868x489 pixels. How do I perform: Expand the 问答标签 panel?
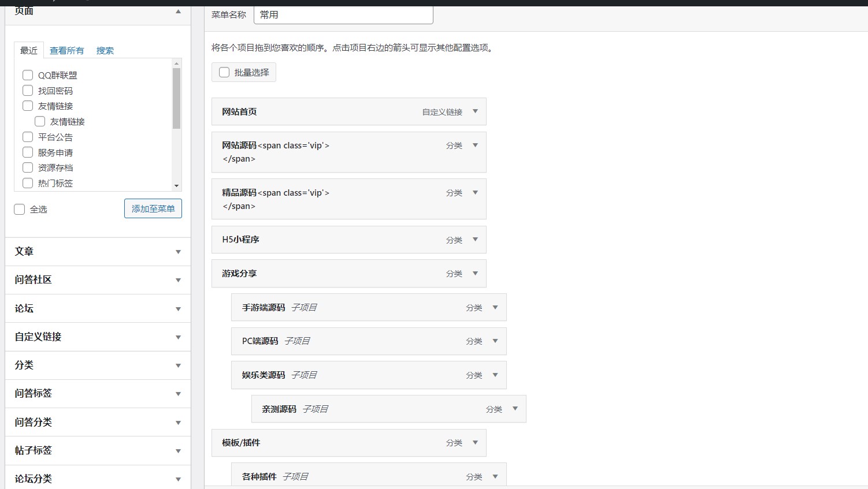pos(178,394)
